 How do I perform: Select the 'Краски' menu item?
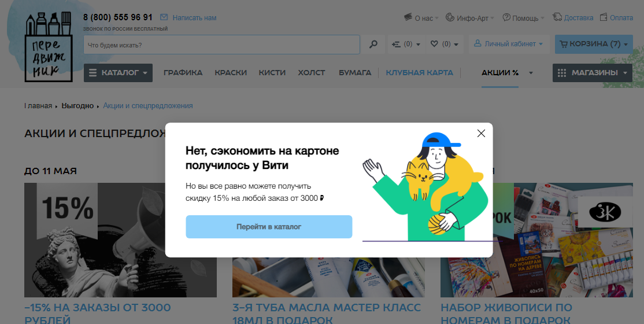pyautogui.click(x=231, y=73)
